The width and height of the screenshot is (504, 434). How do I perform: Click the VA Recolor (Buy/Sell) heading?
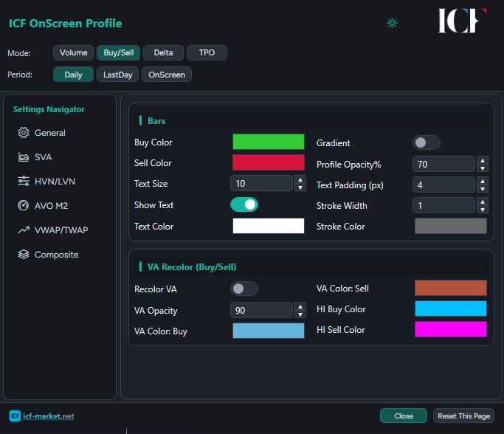[x=192, y=267]
